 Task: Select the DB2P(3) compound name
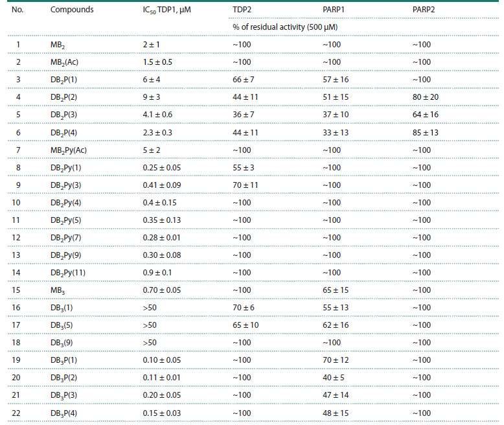point(63,115)
